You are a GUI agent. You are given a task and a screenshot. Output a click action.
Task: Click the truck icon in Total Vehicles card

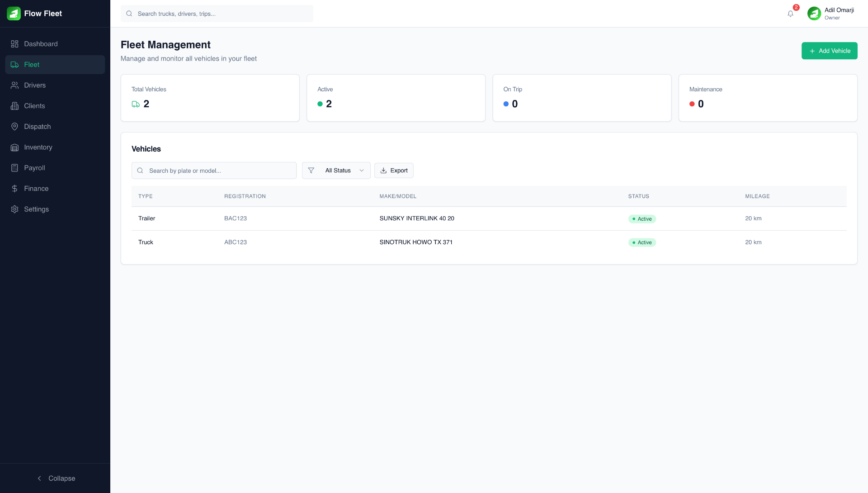coord(136,104)
